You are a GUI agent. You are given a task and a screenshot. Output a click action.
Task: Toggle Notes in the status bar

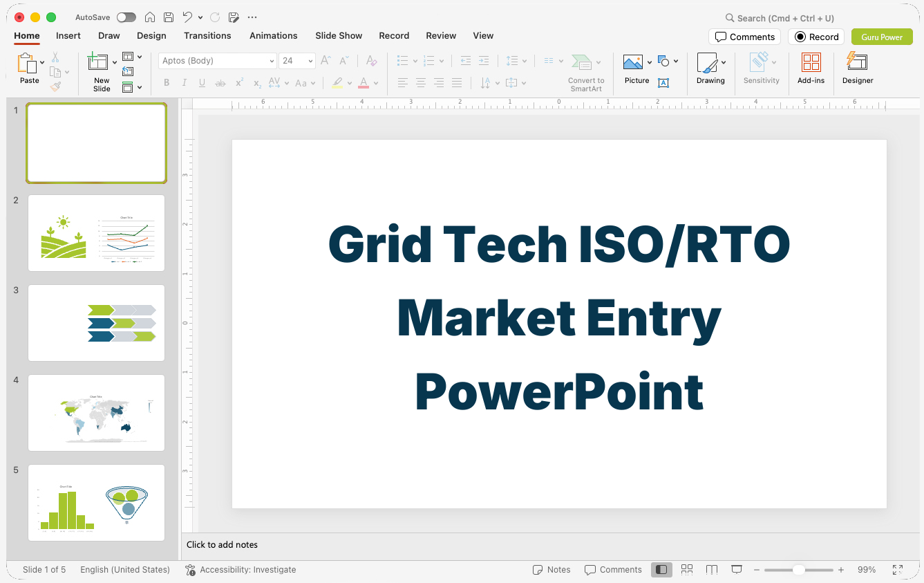click(551, 570)
